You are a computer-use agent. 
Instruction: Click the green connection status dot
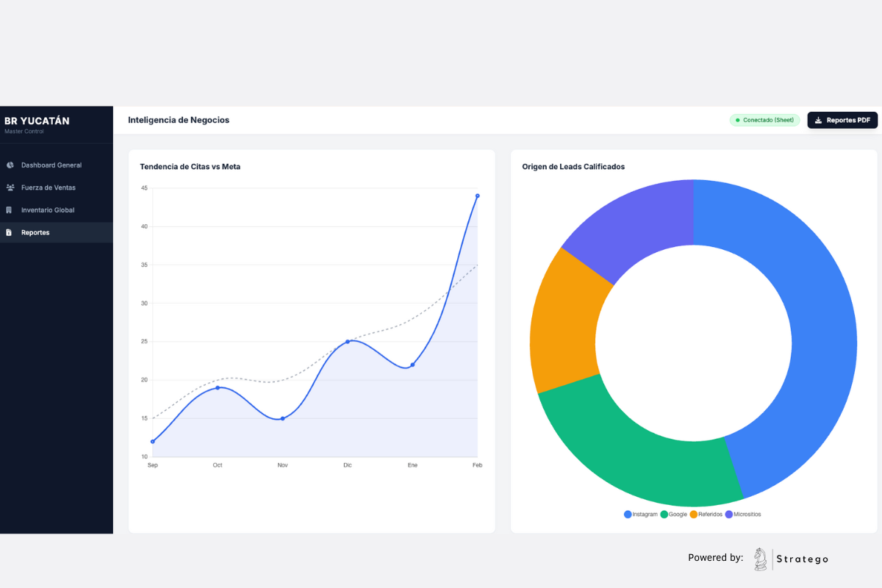[x=737, y=120]
